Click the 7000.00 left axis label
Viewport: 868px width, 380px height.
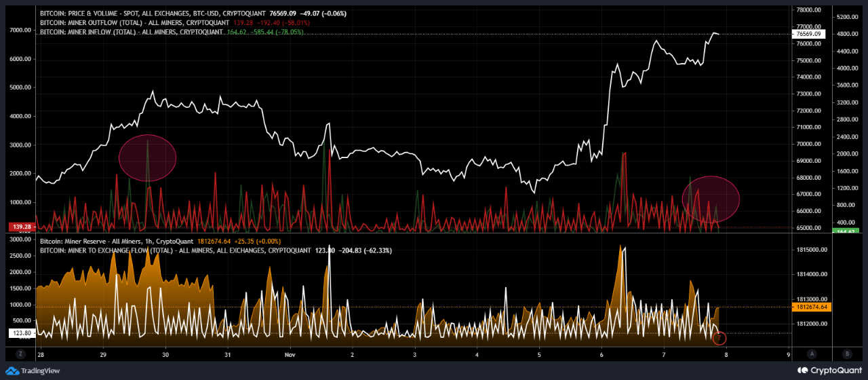pyautogui.click(x=20, y=30)
